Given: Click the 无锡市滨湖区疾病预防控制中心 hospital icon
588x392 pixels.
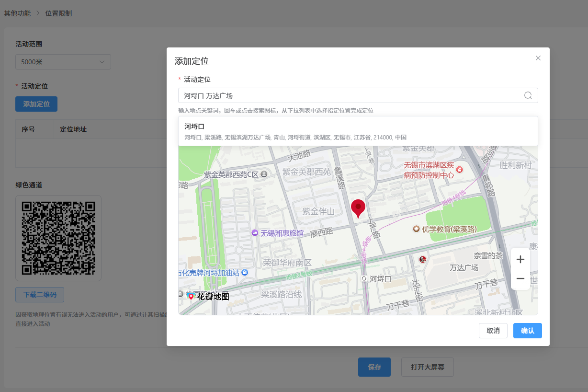Looking at the screenshot, I should [459, 169].
